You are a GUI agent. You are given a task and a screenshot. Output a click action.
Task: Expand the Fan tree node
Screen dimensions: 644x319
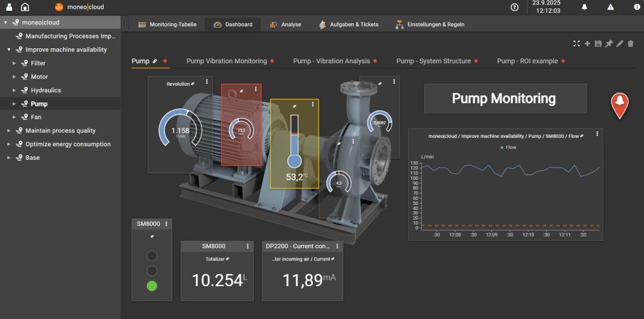click(x=14, y=117)
